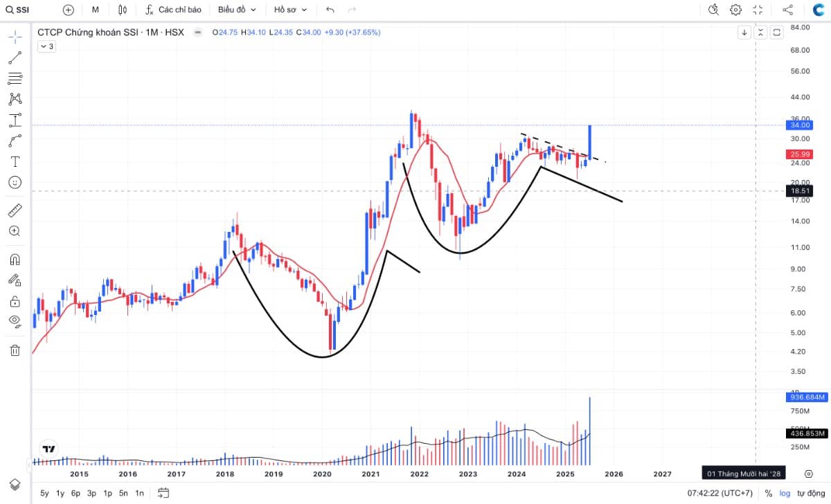Image resolution: width=831 pixels, height=504 pixels.
Task: Click the 2020 label on time axis
Action: tap(322, 474)
